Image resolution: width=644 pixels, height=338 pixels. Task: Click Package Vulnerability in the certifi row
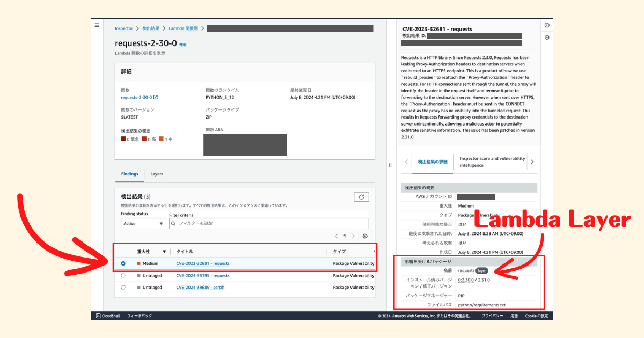point(353,287)
